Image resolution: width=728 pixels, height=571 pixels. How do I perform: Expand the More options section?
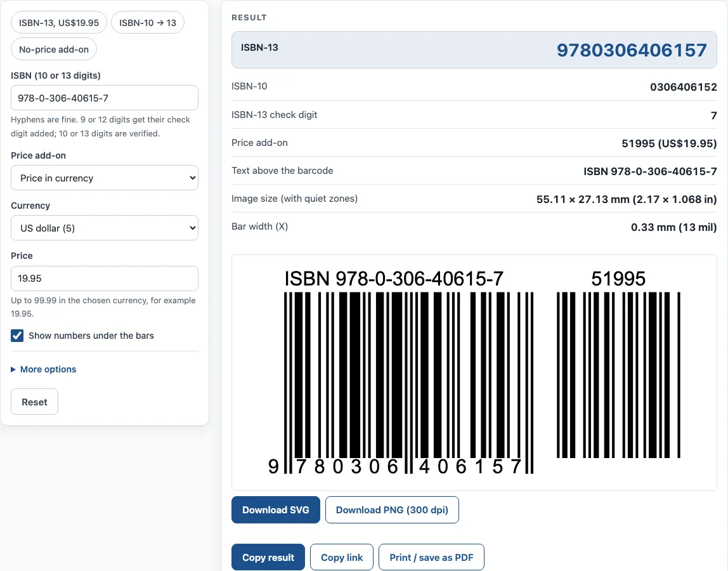[44, 369]
